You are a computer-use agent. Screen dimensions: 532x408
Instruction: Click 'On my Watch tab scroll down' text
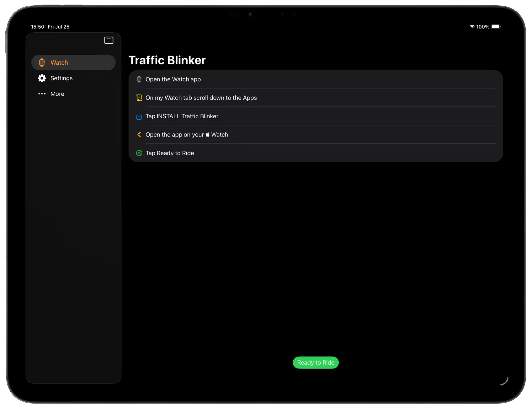[x=201, y=98]
